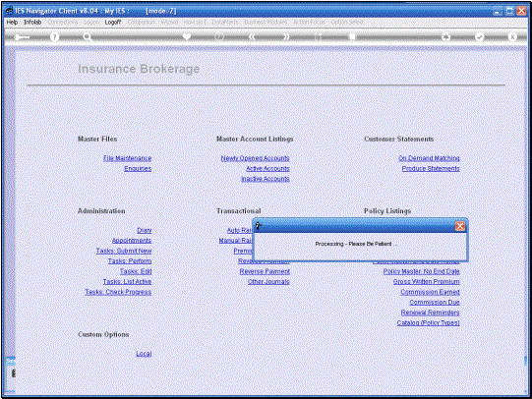This screenshot has height=399, width=532.
Task: Go forward with double right arrows
Action: coord(286,36)
